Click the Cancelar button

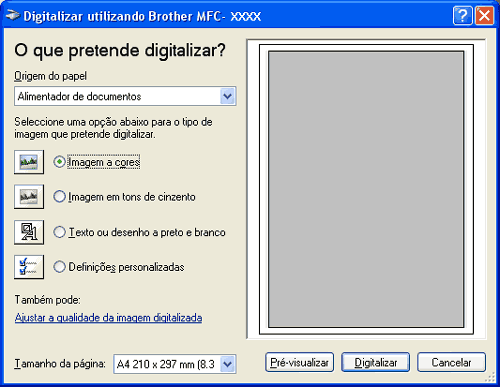(x=451, y=362)
